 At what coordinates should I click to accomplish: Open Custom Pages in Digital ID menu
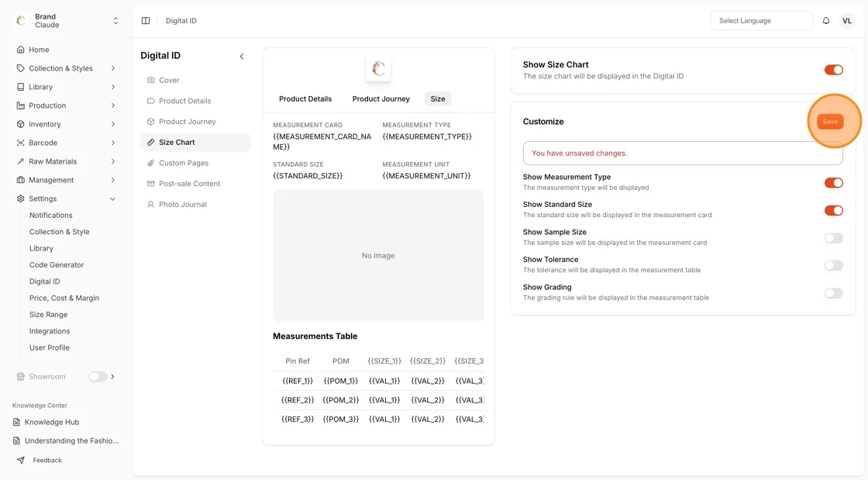click(x=195, y=164)
